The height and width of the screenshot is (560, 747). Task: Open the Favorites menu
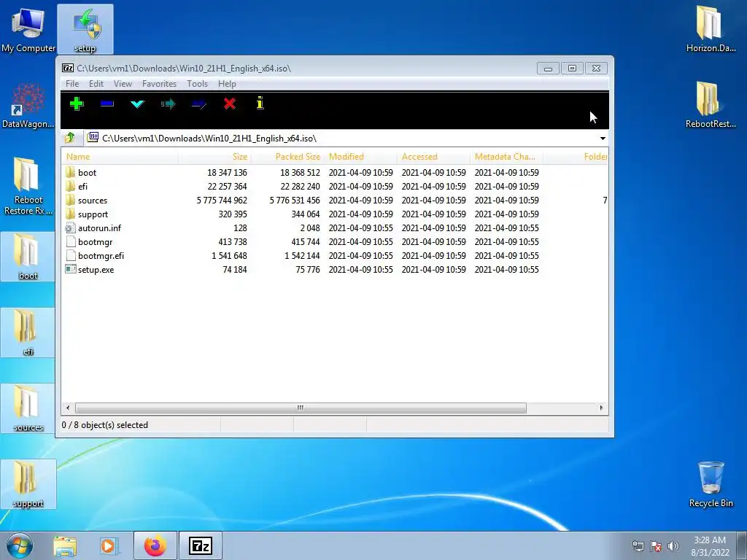pyautogui.click(x=159, y=84)
